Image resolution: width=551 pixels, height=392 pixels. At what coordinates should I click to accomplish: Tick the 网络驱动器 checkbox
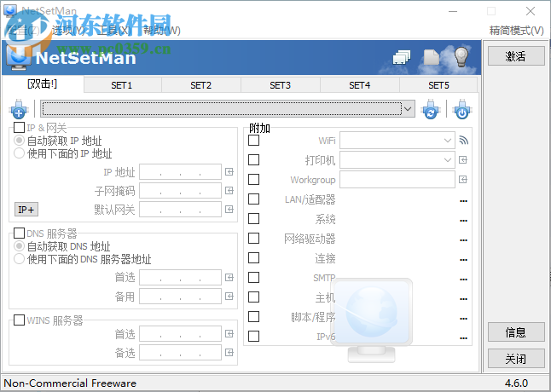click(253, 239)
